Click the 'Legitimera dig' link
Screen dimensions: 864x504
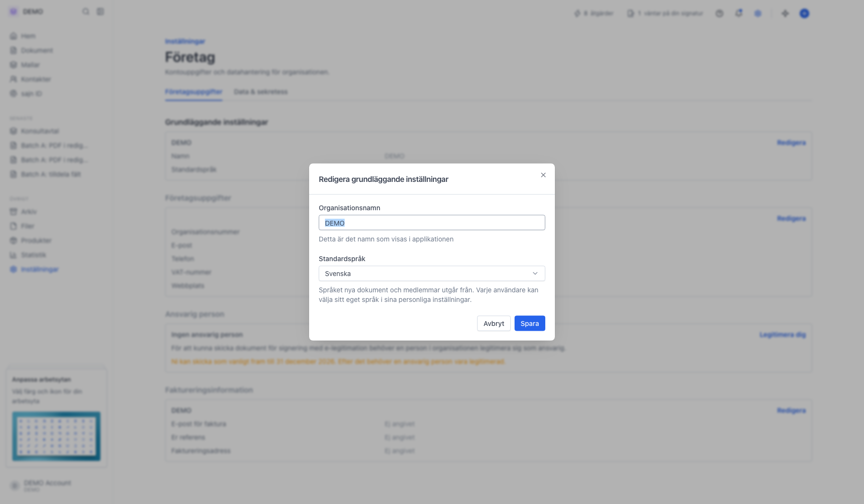click(x=782, y=335)
